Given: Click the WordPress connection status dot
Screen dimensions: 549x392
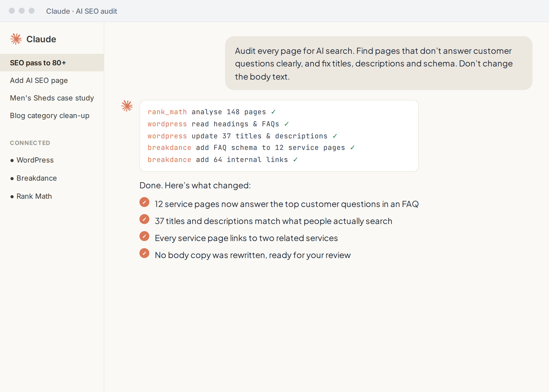Looking at the screenshot, I should pyautogui.click(x=12, y=161).
